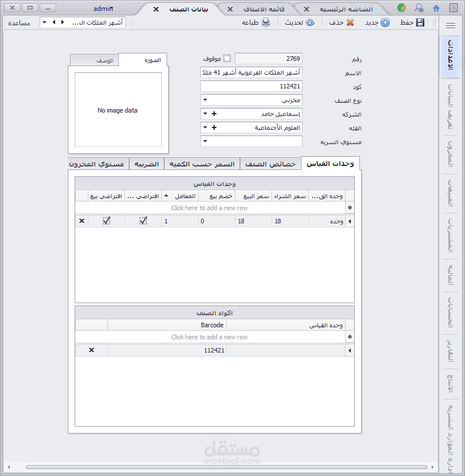Switch to الصوره tab
Screen dimensions: 465x476
(x=142, y=60)
